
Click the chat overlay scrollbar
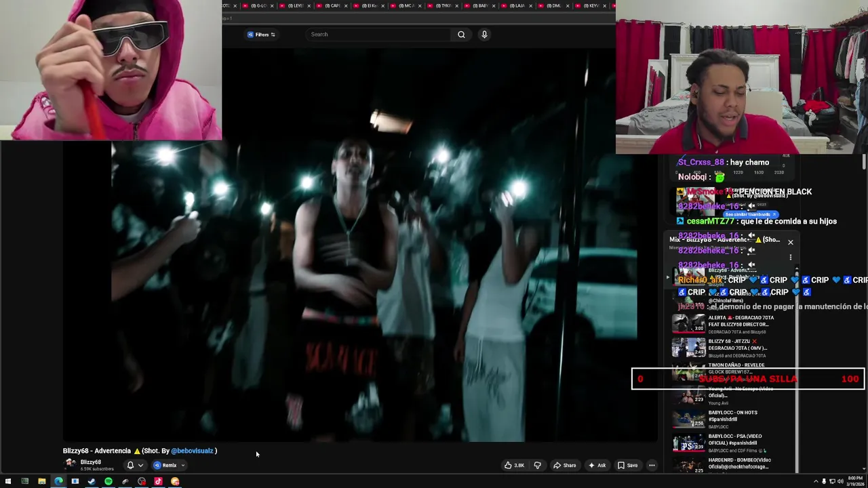(x=864, y=163)
